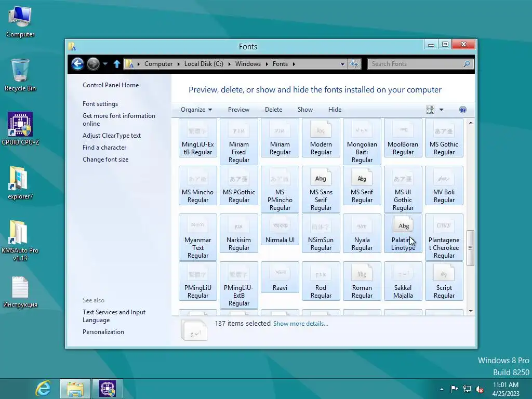
Task: Click the Action Center flag icon
Action: 454,389
